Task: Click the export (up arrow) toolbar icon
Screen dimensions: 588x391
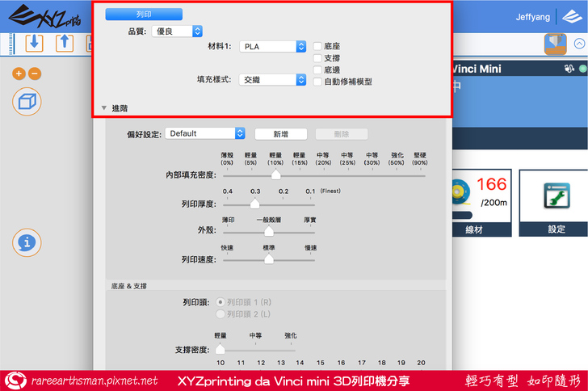Action: pyautogui.click(x=65, y=43)
